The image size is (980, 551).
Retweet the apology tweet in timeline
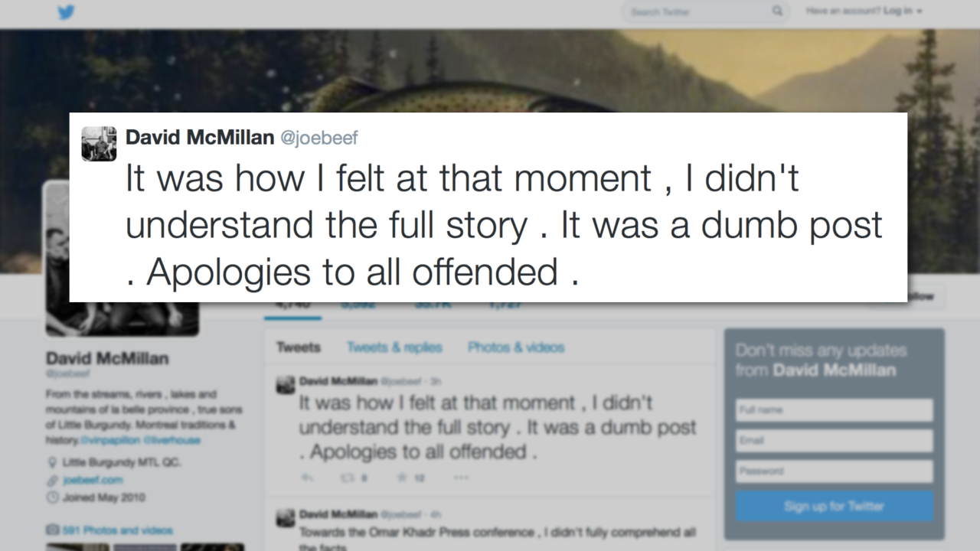pyautogui.click(x=348, y=478)
